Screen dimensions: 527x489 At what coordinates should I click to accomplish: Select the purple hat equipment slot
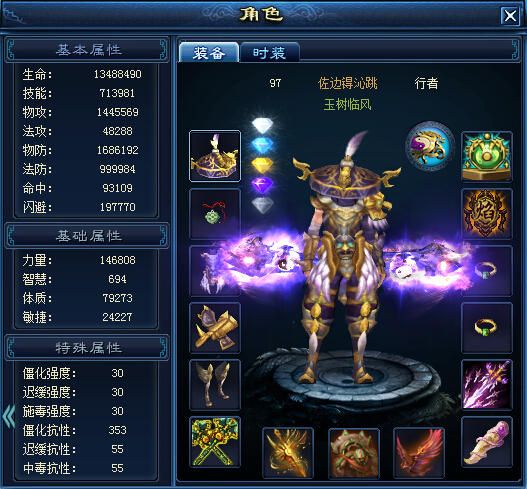click(x=215, y=156)
